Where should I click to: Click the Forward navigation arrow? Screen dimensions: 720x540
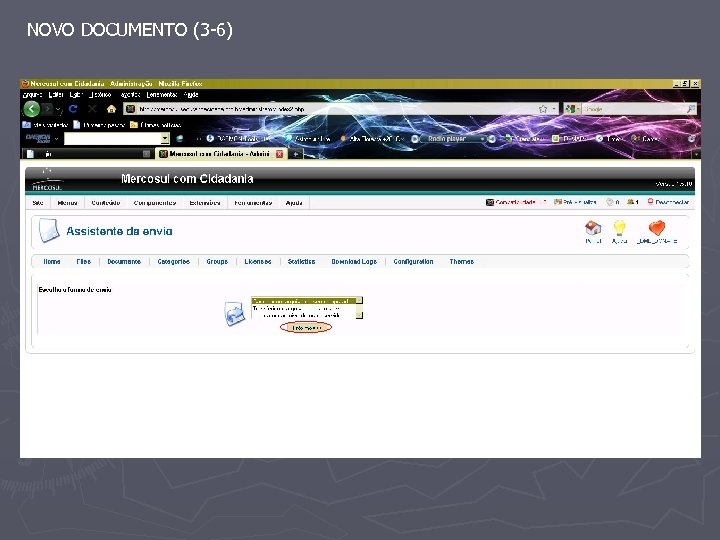coord(47,109)
